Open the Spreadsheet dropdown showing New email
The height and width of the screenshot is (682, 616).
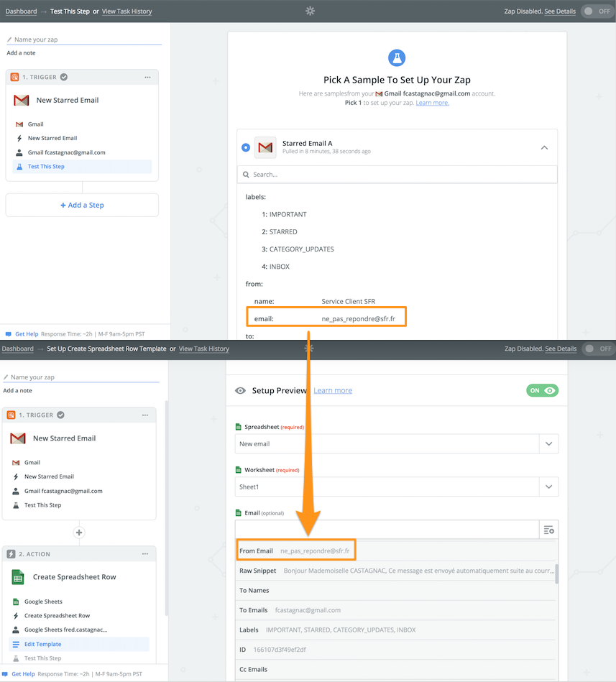(x=397, y=443)
